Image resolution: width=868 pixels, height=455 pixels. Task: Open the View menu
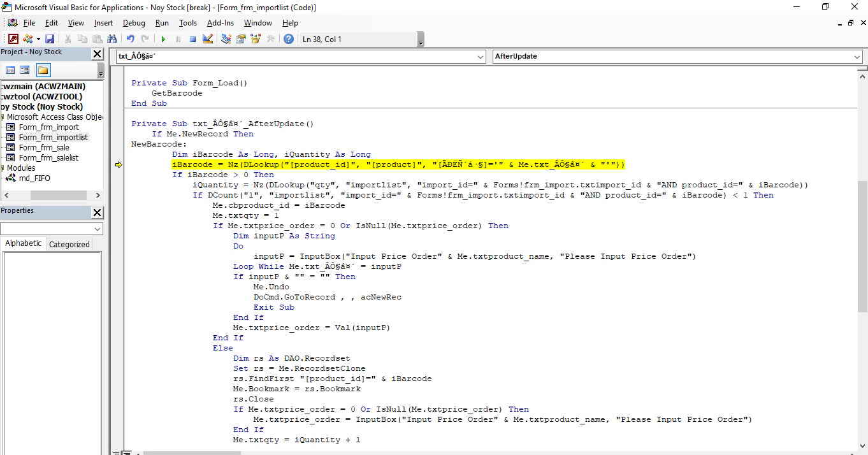[x=76, y=23]
